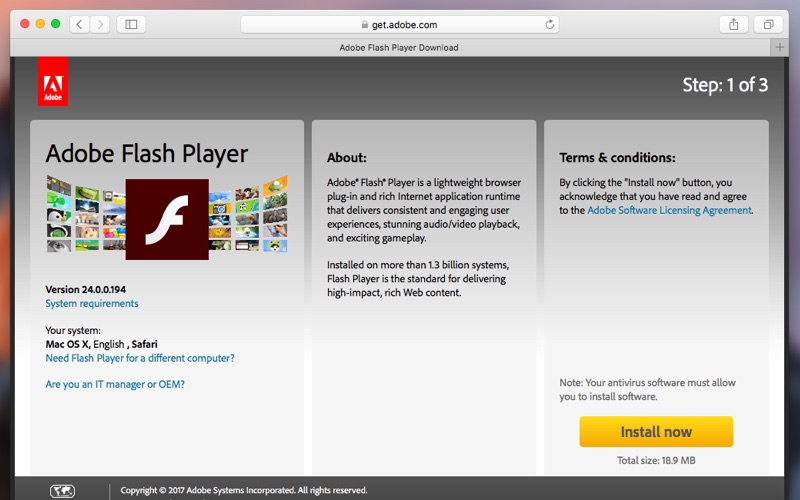Open the Share menu icon

point(734,24)
